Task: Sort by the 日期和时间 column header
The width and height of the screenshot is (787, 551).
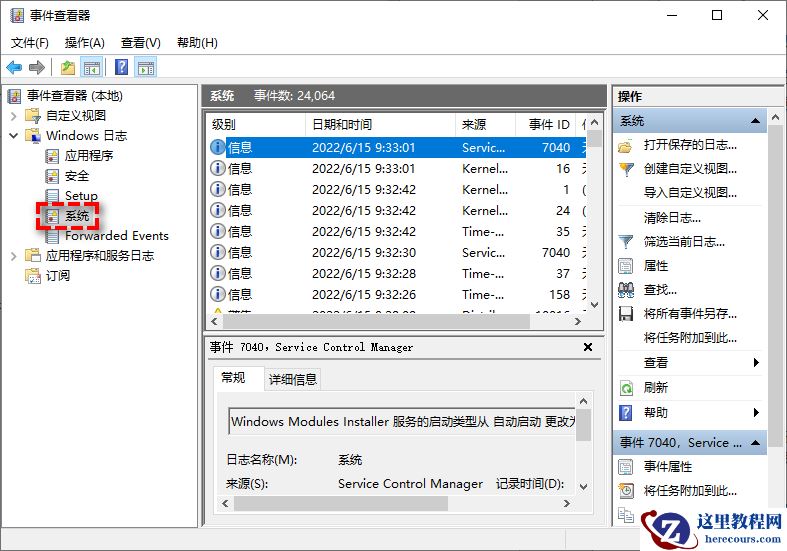Action: [380, 124]
